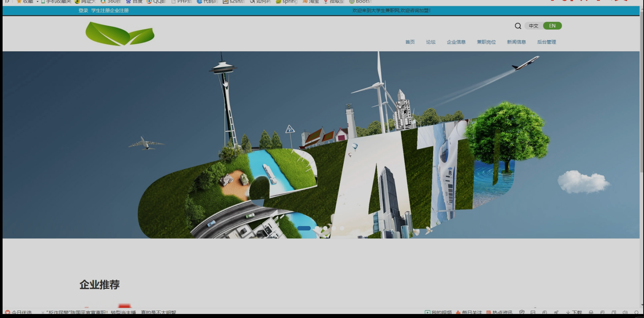The width and height of the screenshot is (644, 318).
Task: Click the window split icon in status bar
Action: [x=614, y=312]
